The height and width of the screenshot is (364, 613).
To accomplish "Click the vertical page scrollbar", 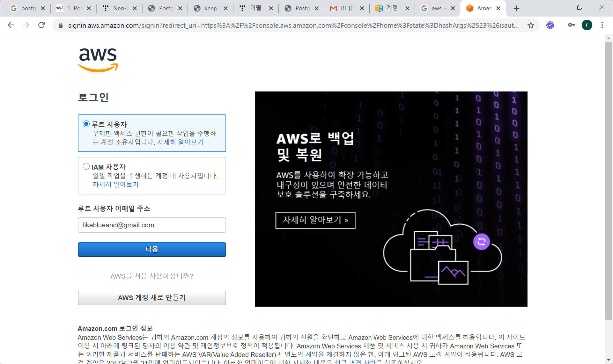I will coord(609,181).
